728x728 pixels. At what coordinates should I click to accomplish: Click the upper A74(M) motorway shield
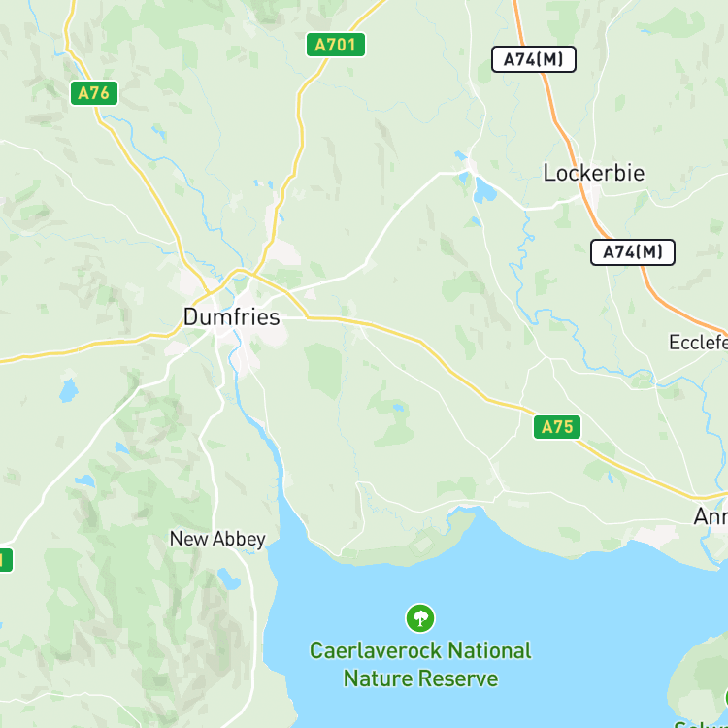click(x=534, y=59)
